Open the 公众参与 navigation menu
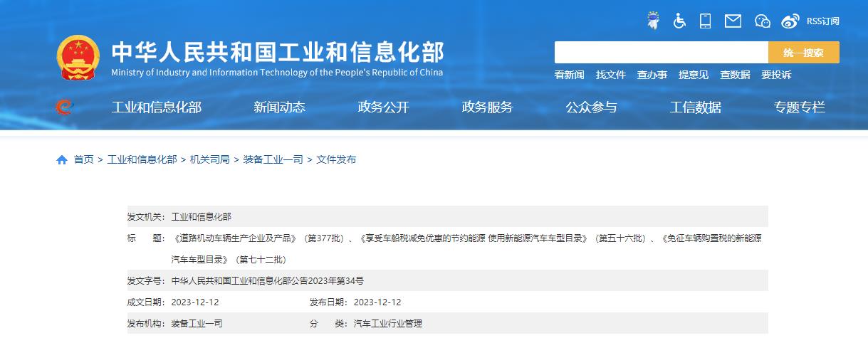 tap(592, 107)
